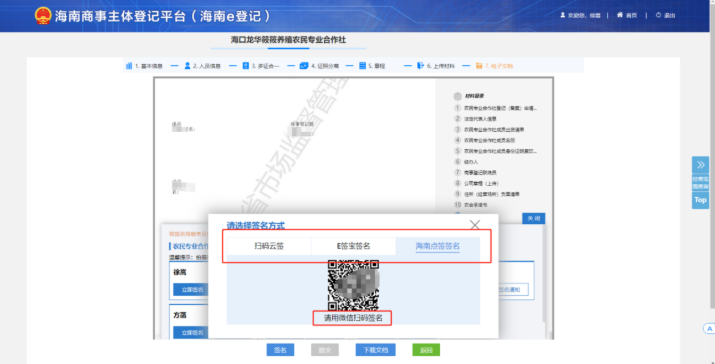The image size is (715, 364).
Task: Click 立即签名 for the member surnamed 方
Action: coord(191,333)
